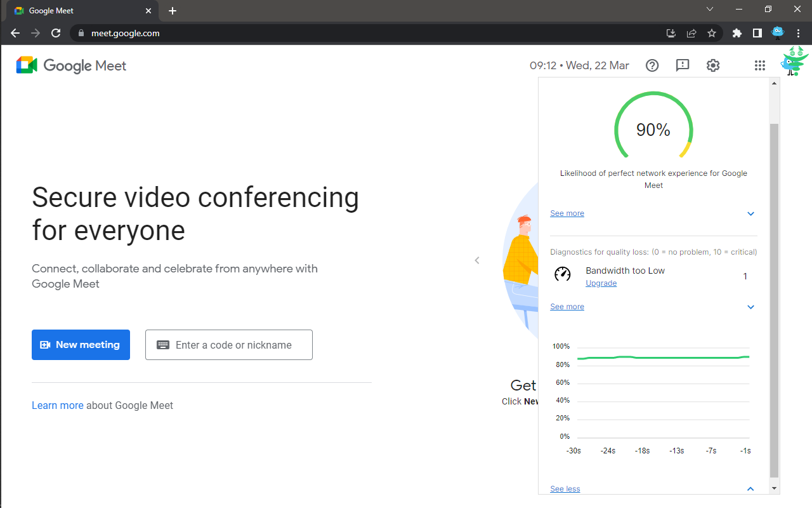Click the green line in the network chart

[x=663, y=358]
